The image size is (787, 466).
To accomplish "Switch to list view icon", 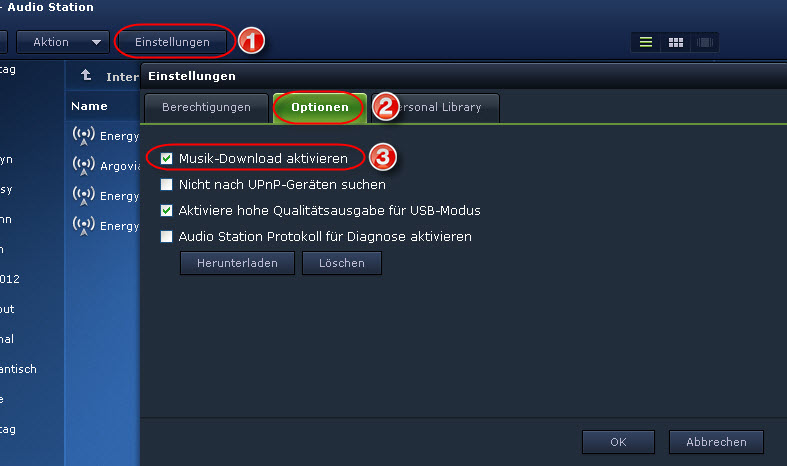I will click(x=645, y=42).
